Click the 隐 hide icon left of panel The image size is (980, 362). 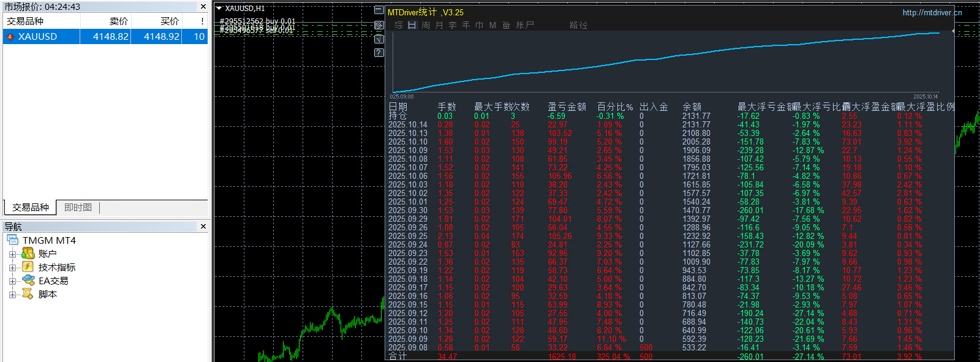379,25
